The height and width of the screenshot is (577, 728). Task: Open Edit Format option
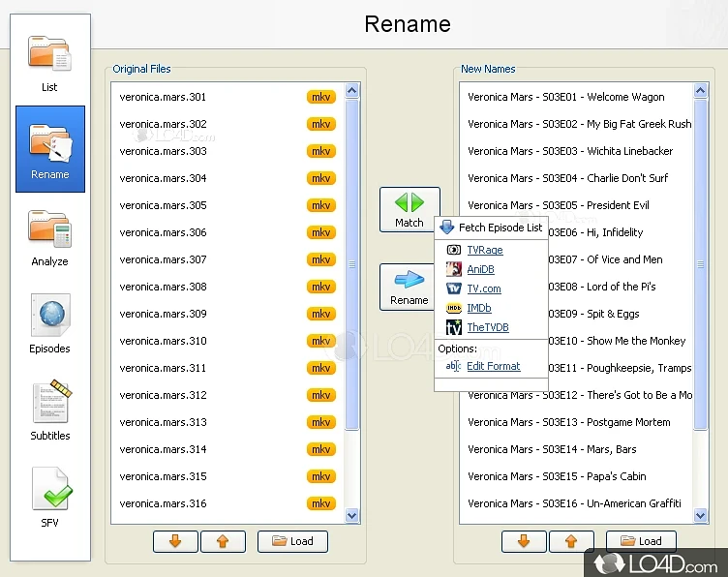[493, 367]
